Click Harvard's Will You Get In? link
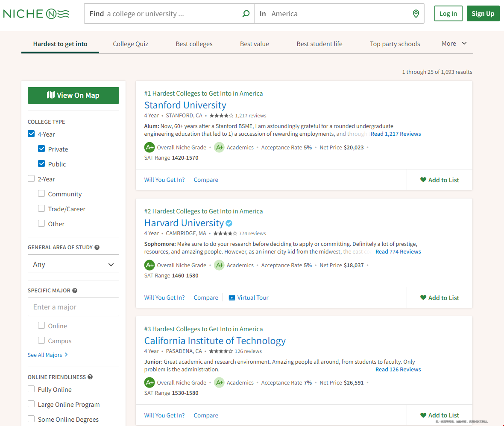Viewport: 504px width, 426px height. (164, 298)
